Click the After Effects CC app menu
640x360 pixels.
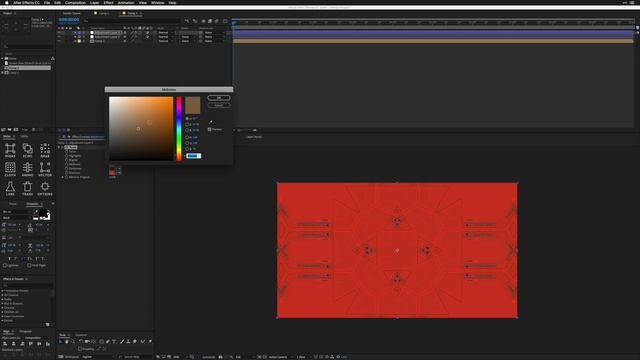(27, 2)
